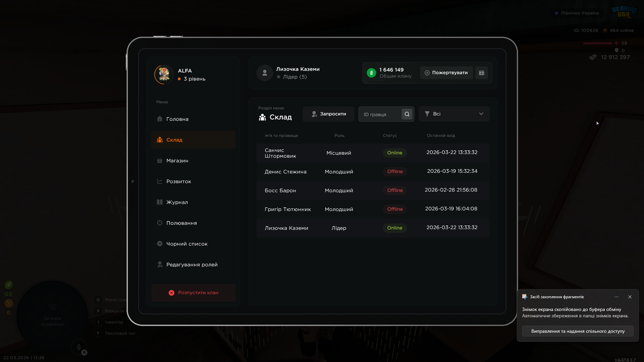Open the Магазин menu page
644x362 pixels.
pos(193,160)
